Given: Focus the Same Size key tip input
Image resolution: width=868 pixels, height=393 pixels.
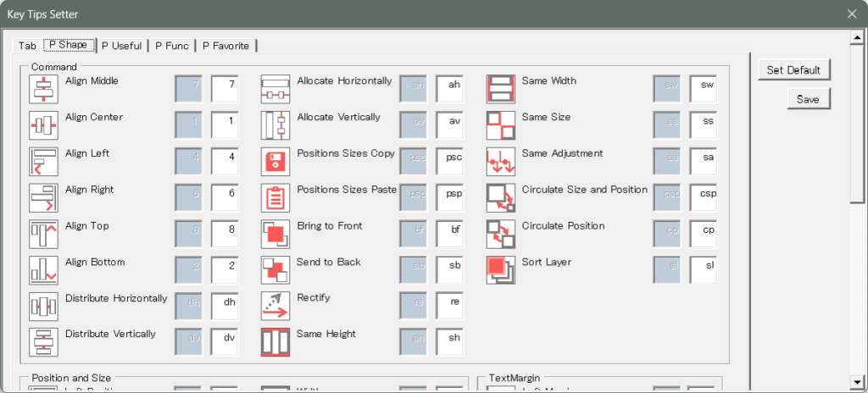Looking at the screenshot, I should point(704,125).
